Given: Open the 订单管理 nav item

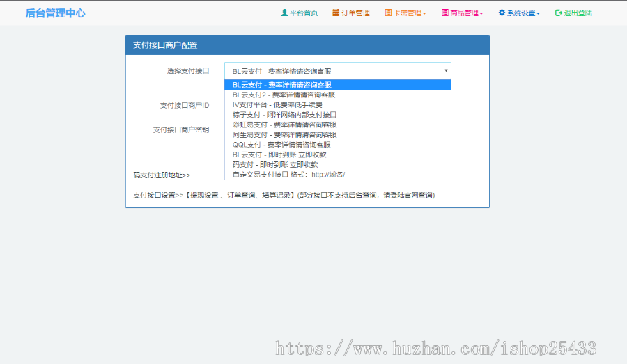Looking at the screenshot, I should pos(351,13).
